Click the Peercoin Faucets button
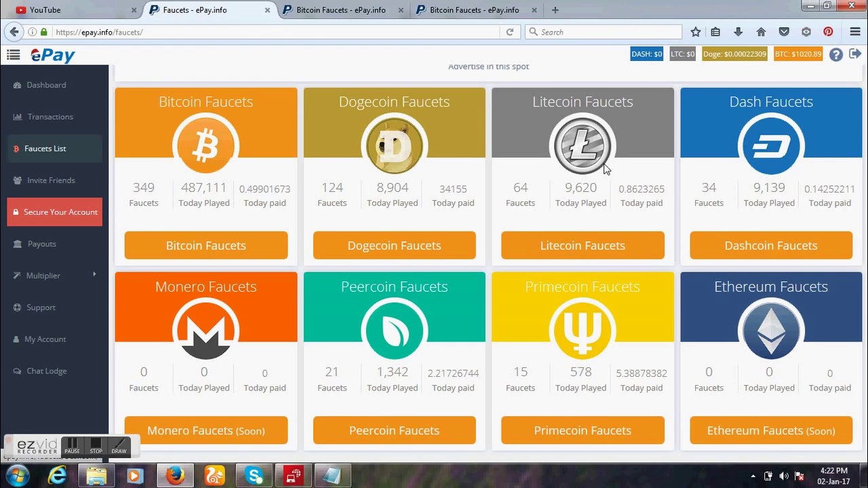Screen dimensions: 868x488 (394, 430)
